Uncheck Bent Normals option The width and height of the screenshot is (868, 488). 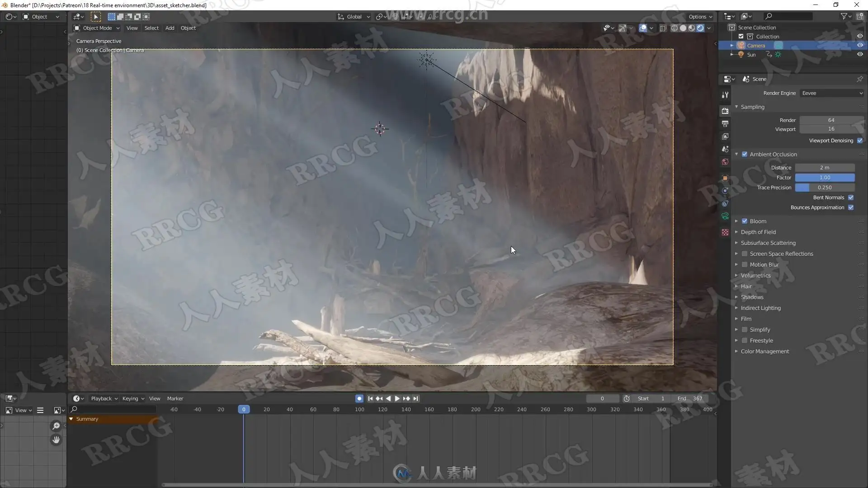851,197
